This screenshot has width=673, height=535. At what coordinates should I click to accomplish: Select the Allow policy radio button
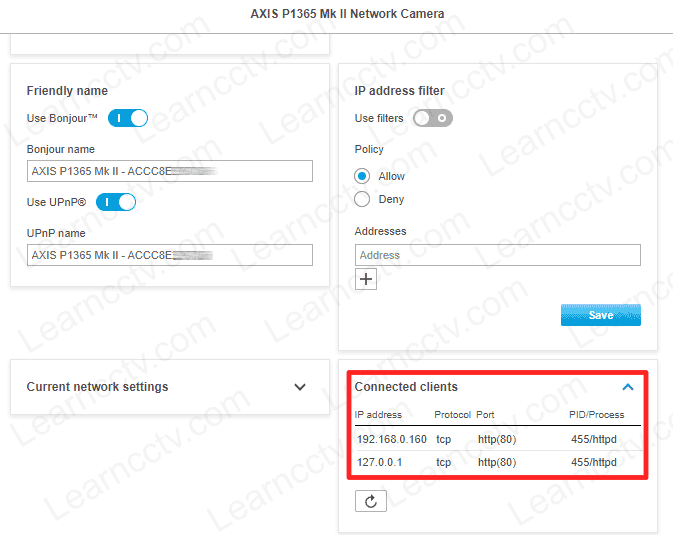pyautogui.click(x=362, y=176)
